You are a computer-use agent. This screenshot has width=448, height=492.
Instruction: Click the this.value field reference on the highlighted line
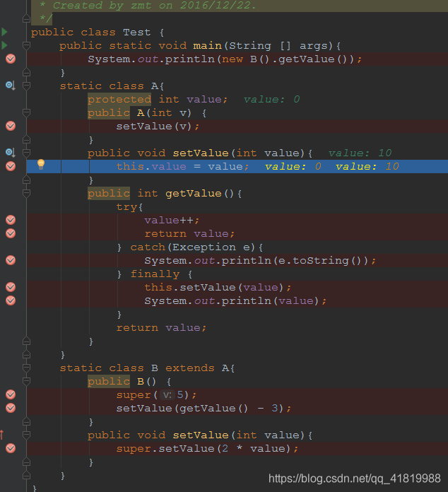[151, 167]
